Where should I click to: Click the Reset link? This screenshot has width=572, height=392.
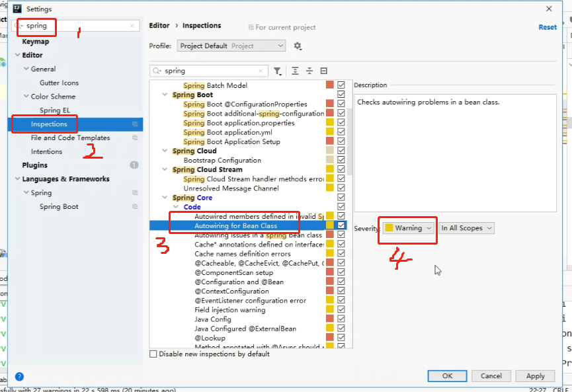[x=548, y=27]
